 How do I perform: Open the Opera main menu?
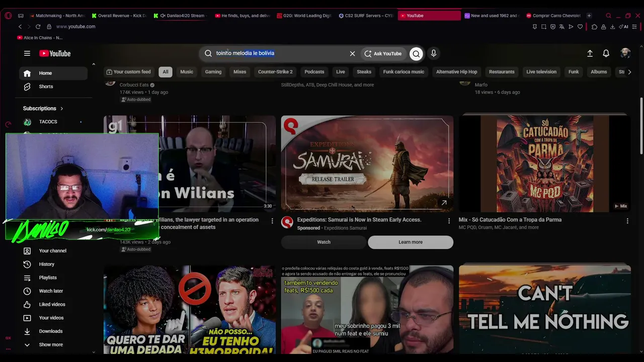click(8, 16)
